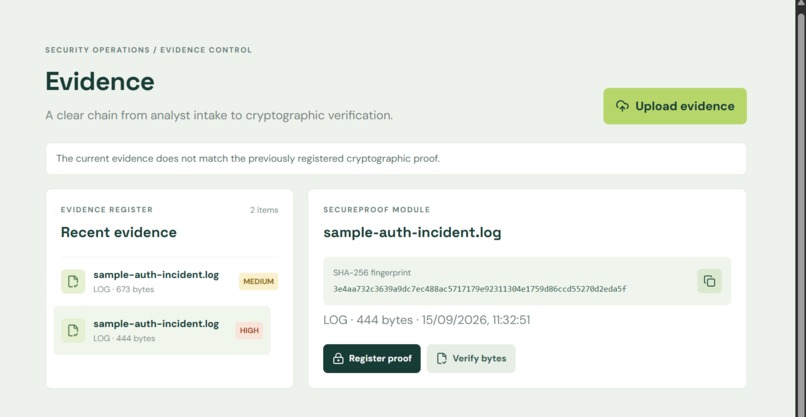Open the 444 bytes file icon

coord(73,330)
